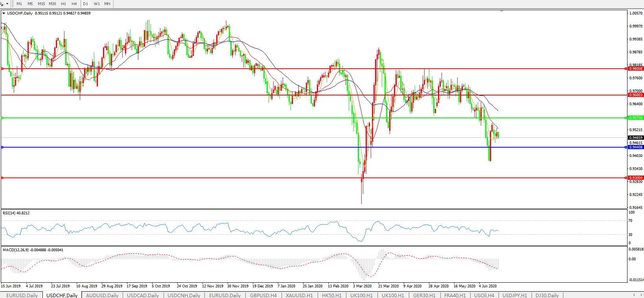Open the drawing tool dropdown arrow in the toolbar

click(7, 4)
